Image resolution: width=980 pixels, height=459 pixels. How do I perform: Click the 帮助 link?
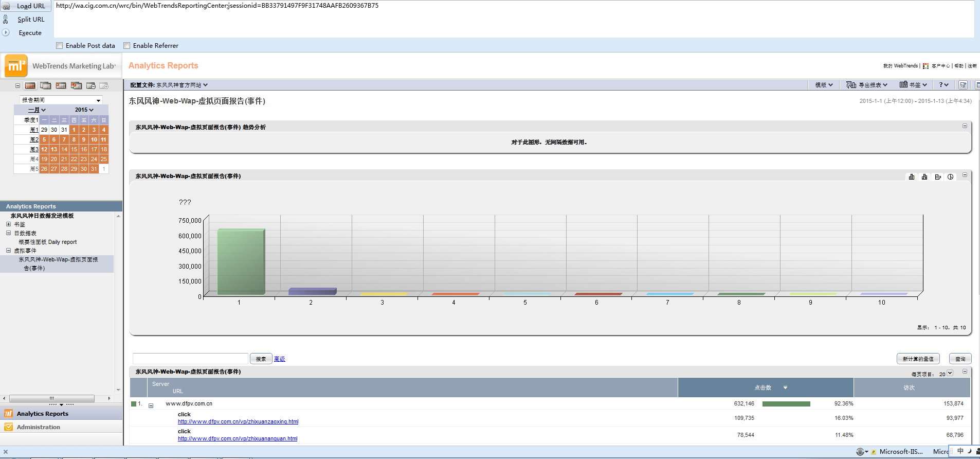tap(959, 66)
